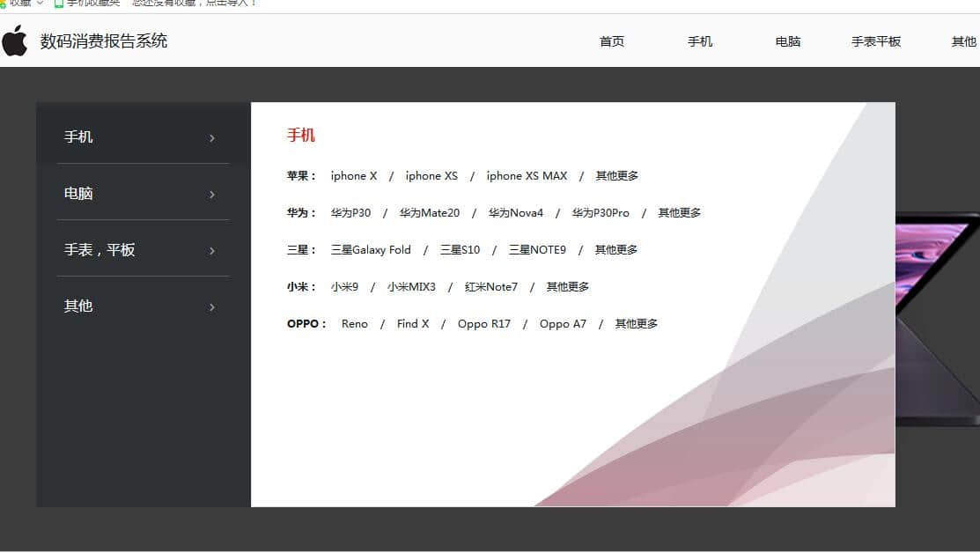Open the 红米Note7 link
The height and width of the screenshot is (553, 980).
pyautogui.click(x=491, y=287)
